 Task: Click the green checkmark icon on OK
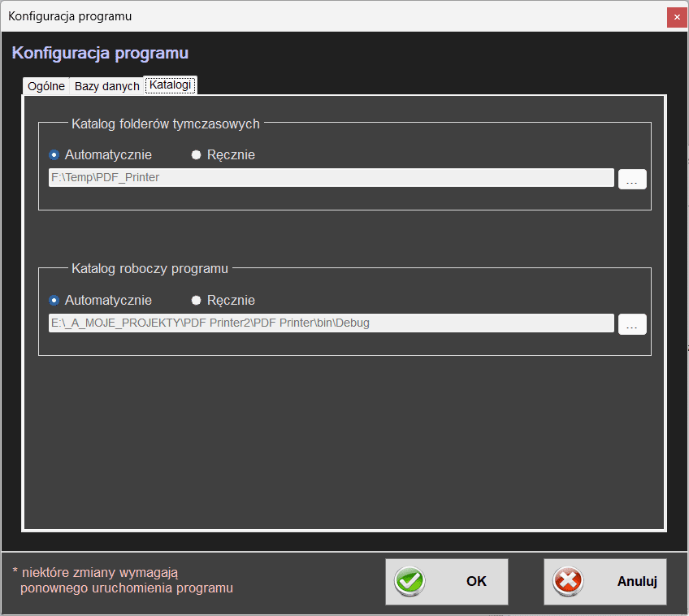[409, 581]
